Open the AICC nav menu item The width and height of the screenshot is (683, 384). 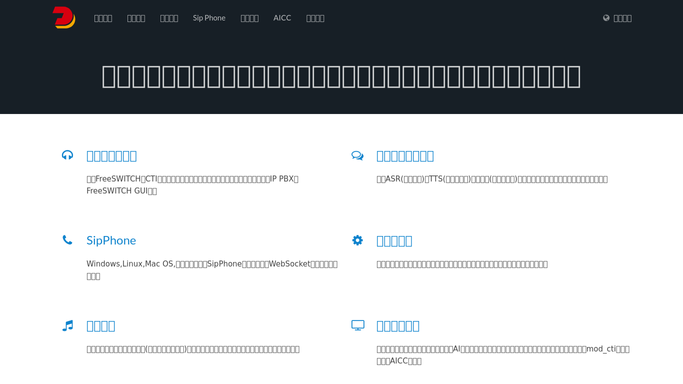coord(282,18)
